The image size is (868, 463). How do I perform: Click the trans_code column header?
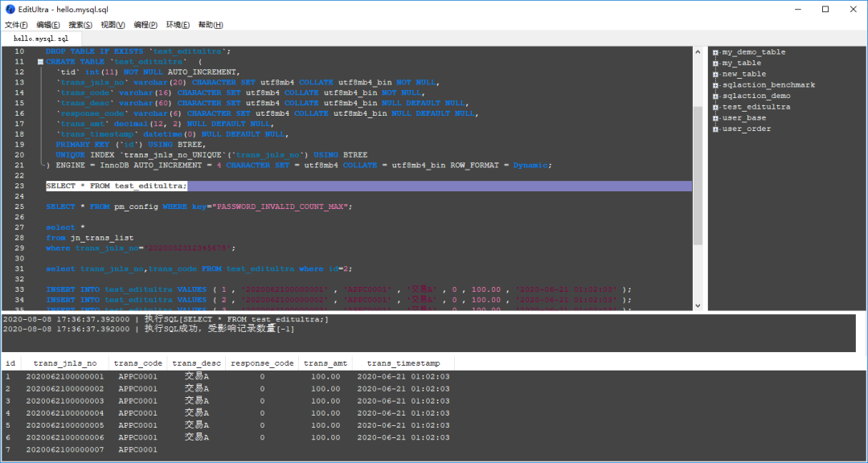pos(138,363)
